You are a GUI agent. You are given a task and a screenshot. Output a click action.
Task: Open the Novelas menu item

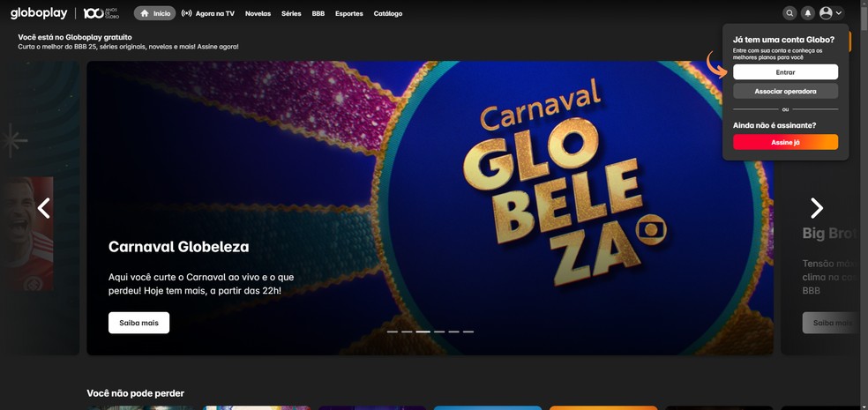click(x=258, y=13)
